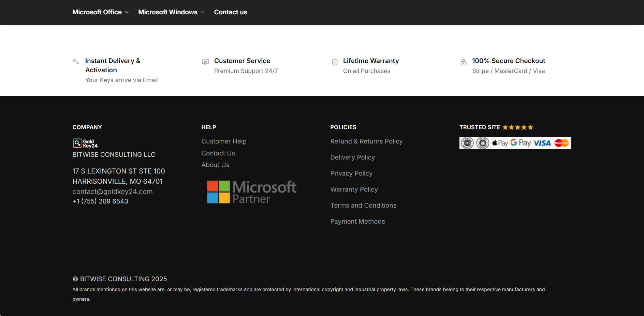Select the Google Pay payment icon
This screenshot has width=644, height=316.
[x=520, y=143]
